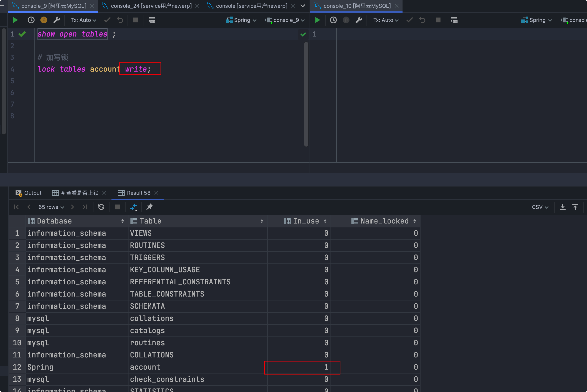Open query history in left console

coord(31,20)
